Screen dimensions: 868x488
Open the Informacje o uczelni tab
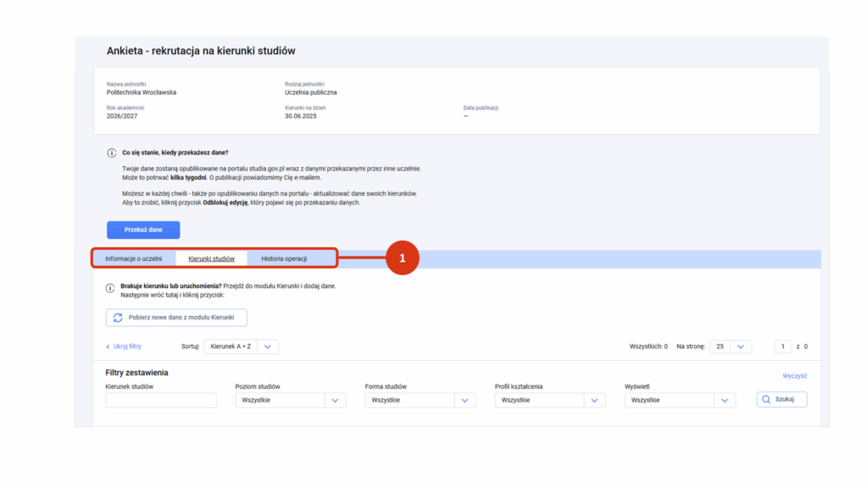tap(133, 258)
